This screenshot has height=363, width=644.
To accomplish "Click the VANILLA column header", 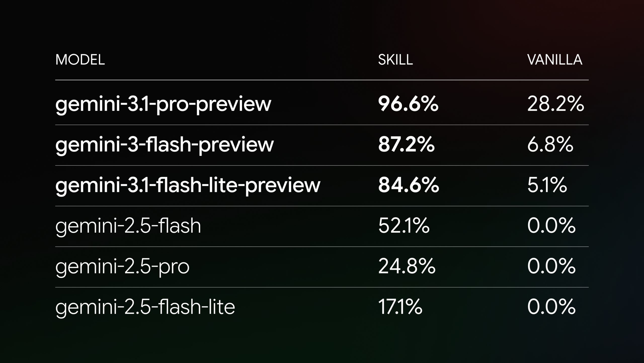I will (x=554, y=60).
